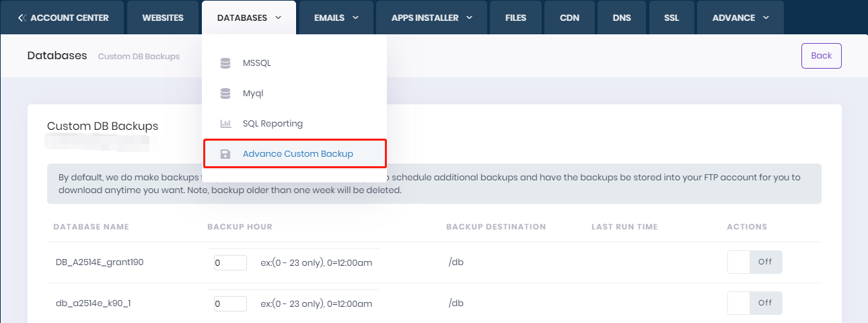
Task: Click the MSSQL database icon
Action: pyautogui.click(x=225, y=63)
